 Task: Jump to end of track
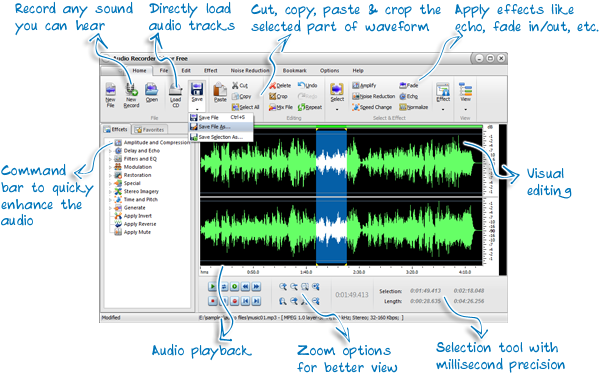pyautogui.click(x=257, y=301)
